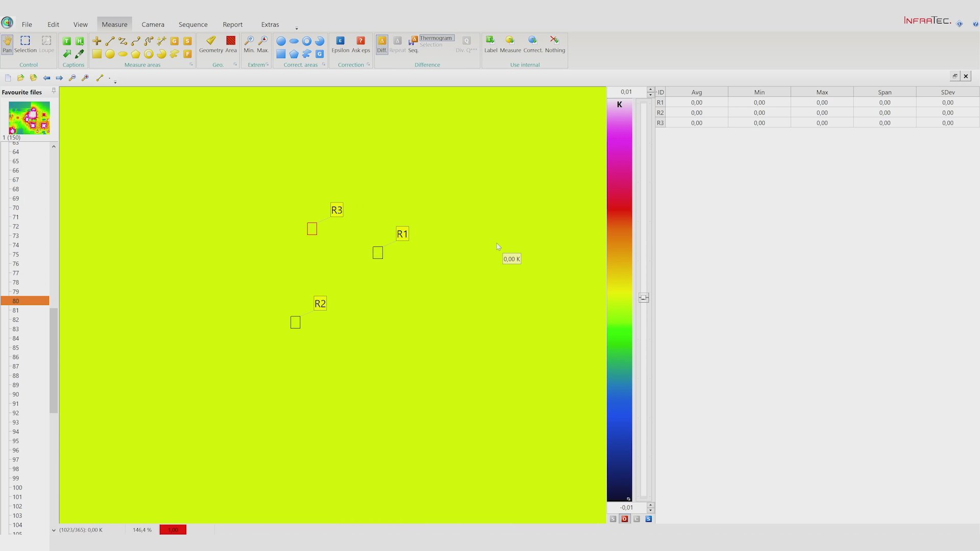The height and width of the screenshot is (551, 980).
Task: Select frame 85 in the file list
Action: pos(16,348)
